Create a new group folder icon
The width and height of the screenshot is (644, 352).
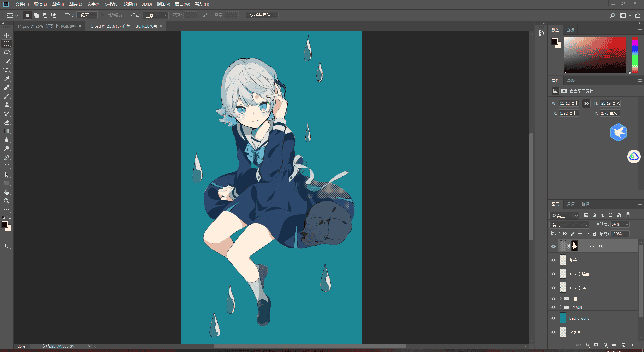[x=614, y=345]
